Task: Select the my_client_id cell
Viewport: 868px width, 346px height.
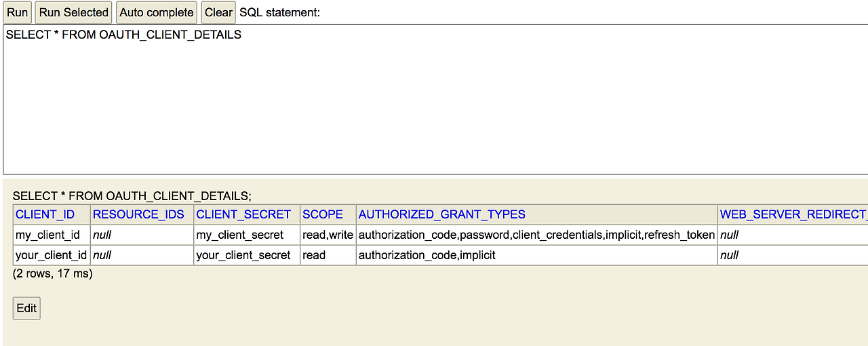Action: (x=52, y=235)
